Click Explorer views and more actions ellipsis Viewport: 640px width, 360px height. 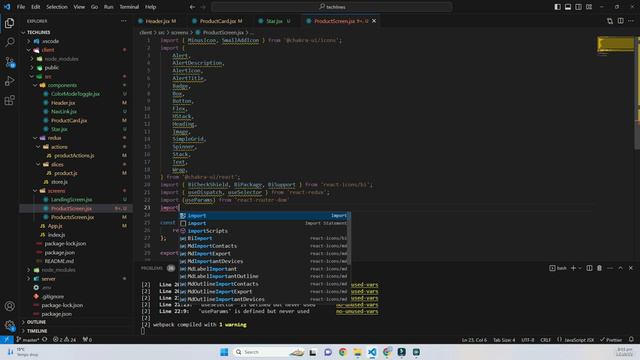[124, 21]
